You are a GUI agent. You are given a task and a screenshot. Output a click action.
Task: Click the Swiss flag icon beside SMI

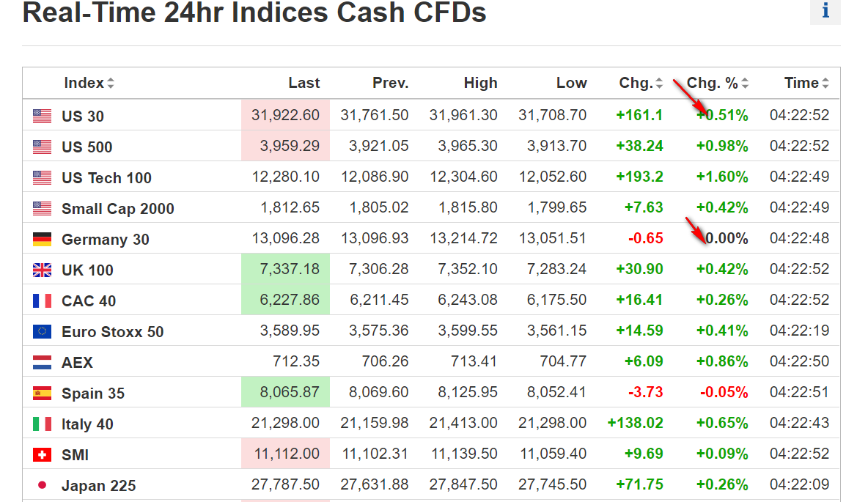tap(43, 454)
